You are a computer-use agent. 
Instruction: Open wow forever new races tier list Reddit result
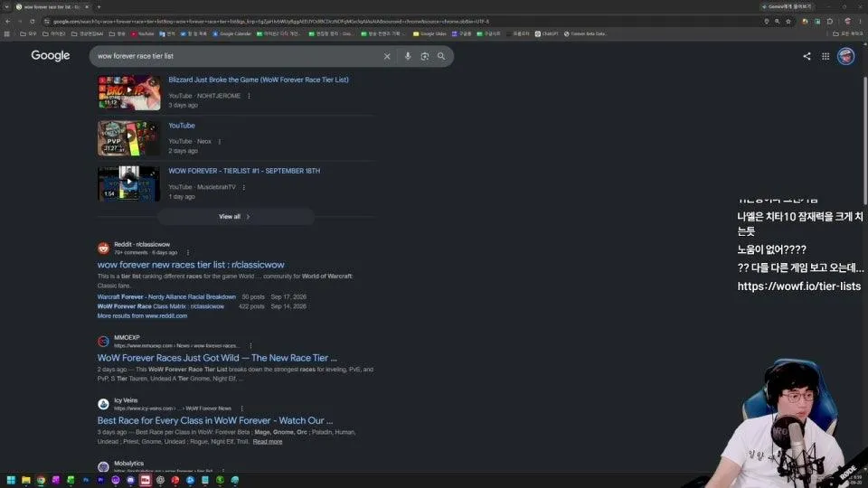point(191,265)
